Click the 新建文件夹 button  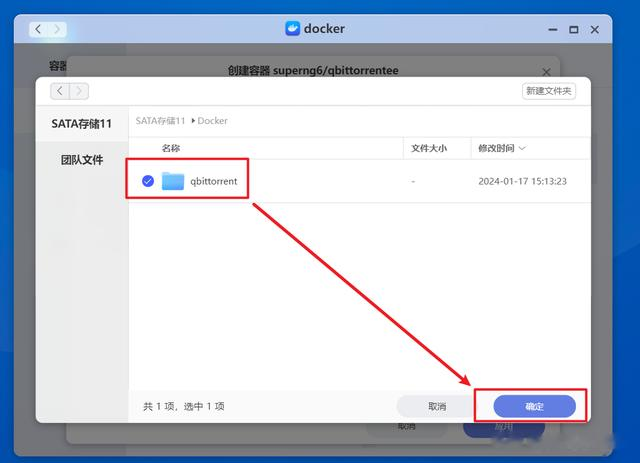point(549,91)
